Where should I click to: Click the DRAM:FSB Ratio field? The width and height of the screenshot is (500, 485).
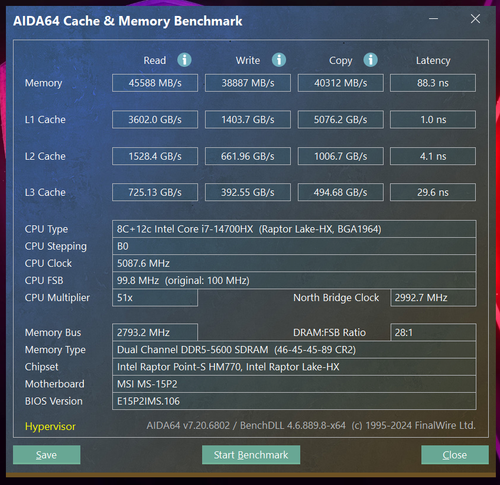433,332
